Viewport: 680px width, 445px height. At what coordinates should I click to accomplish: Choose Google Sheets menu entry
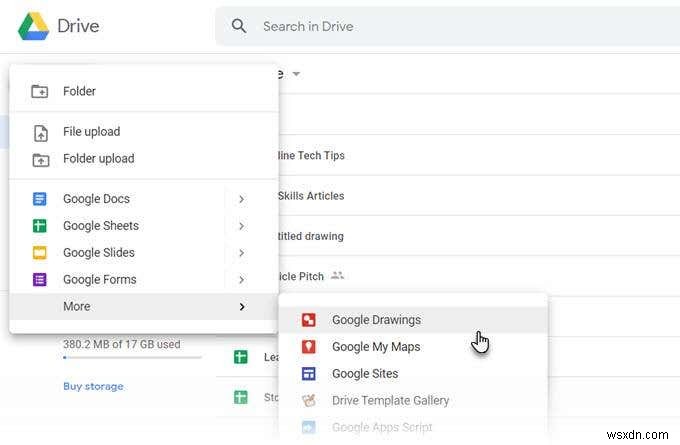click(x=144, y=226)
